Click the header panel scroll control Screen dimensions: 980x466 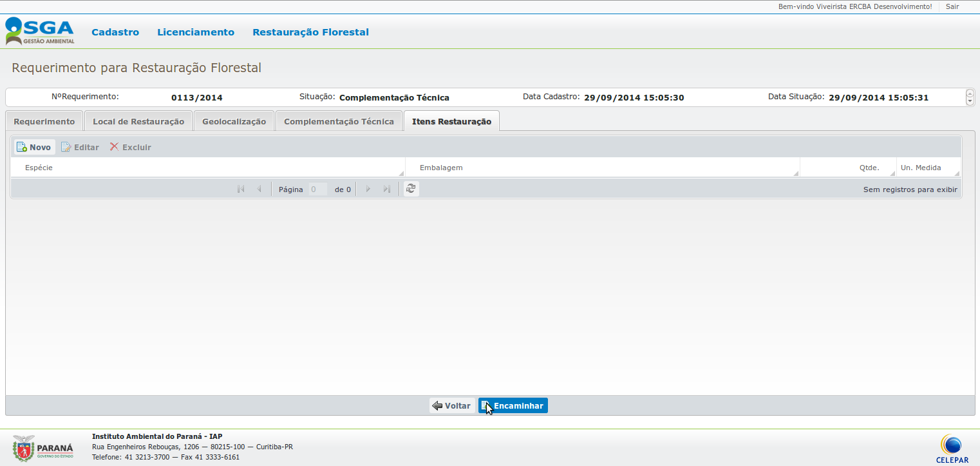point(970,97)
